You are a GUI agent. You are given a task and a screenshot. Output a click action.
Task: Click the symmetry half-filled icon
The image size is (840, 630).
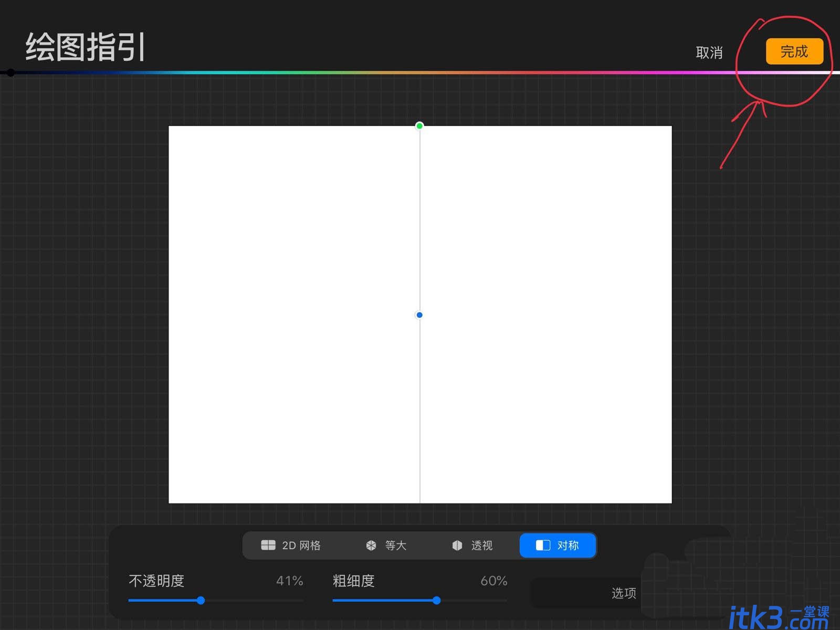543,545
